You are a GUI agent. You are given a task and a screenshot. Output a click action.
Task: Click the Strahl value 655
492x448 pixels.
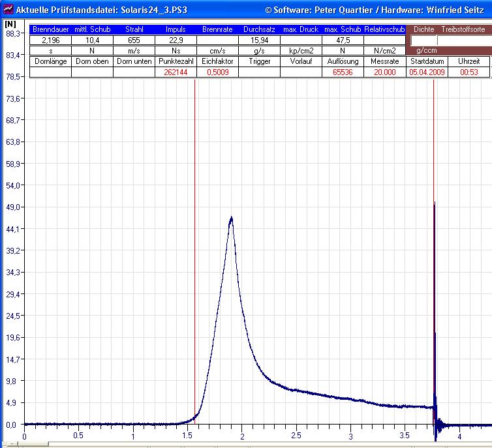[x=134, y=40]
